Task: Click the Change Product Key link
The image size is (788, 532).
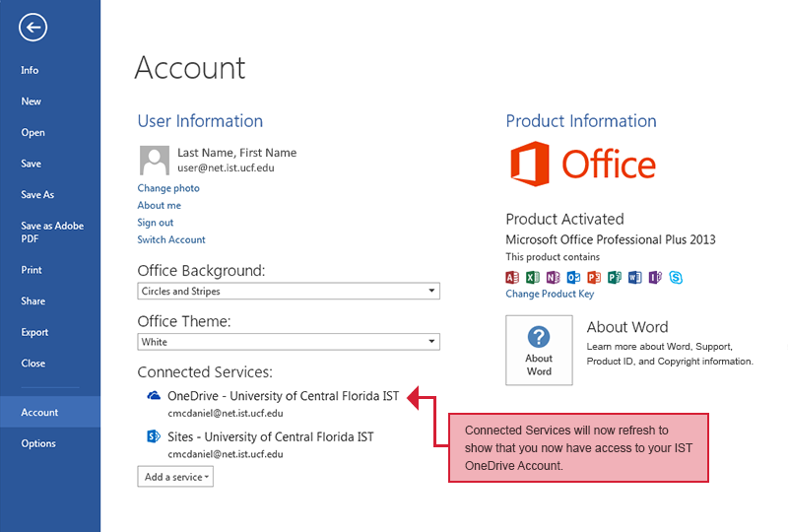Action: pyautogui.click(x=550, y=294)
